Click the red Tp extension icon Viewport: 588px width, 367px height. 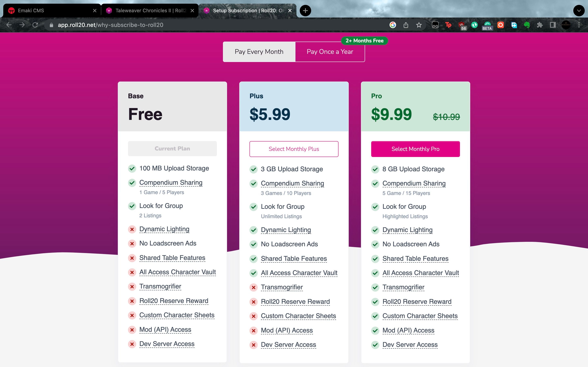click(x=448, y=25)
